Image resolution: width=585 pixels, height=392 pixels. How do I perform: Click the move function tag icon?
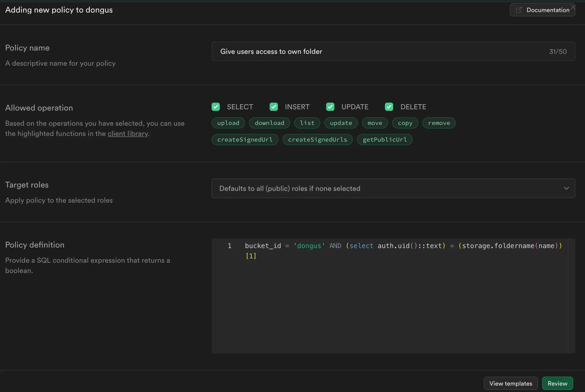coord(374,123)
